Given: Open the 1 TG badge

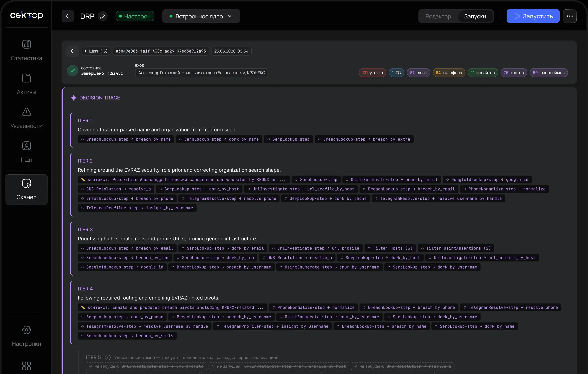Looking at the screenshot, I should pos(396,73).
